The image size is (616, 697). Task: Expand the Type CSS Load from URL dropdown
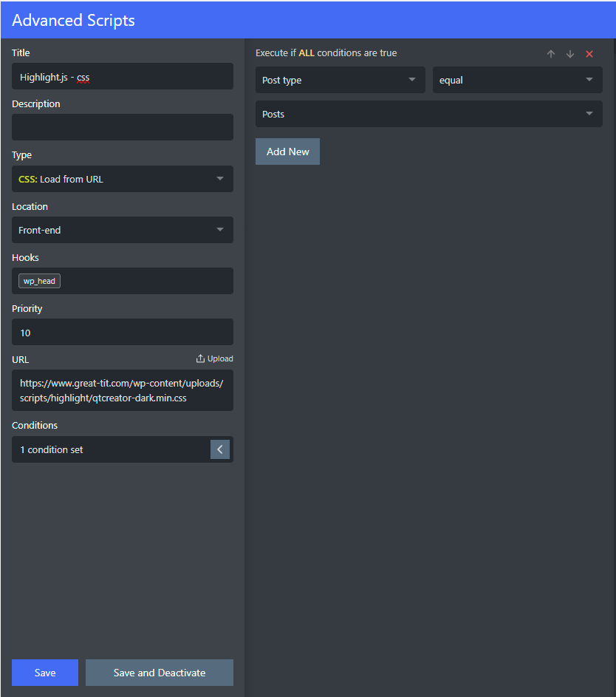click(x=123, y=179)
